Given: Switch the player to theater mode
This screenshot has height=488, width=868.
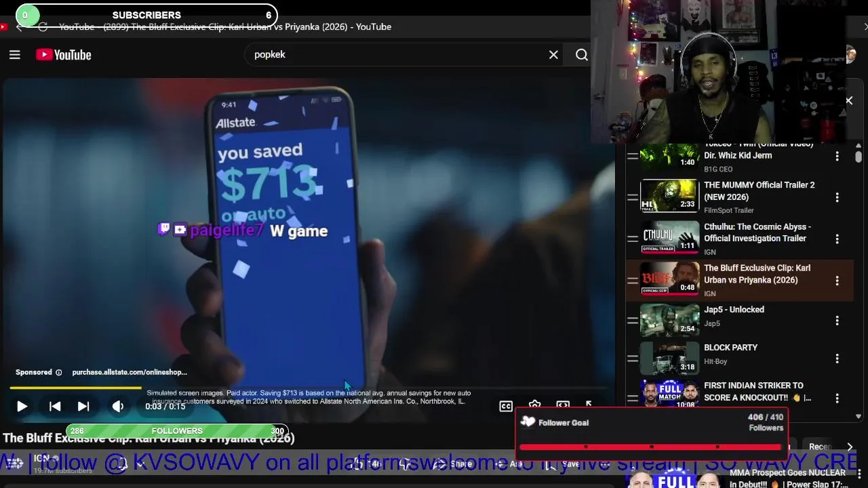Looking at the screenshot, I should pos(563,405).
